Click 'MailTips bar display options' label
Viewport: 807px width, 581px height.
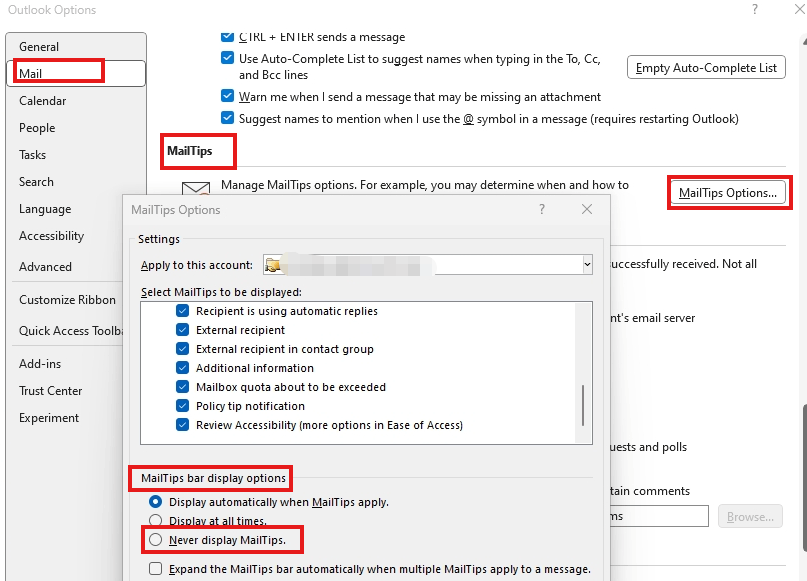coord(214,478)
